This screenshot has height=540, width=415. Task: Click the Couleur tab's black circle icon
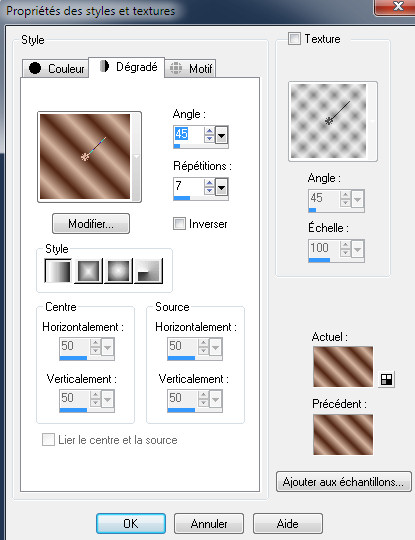35,68
